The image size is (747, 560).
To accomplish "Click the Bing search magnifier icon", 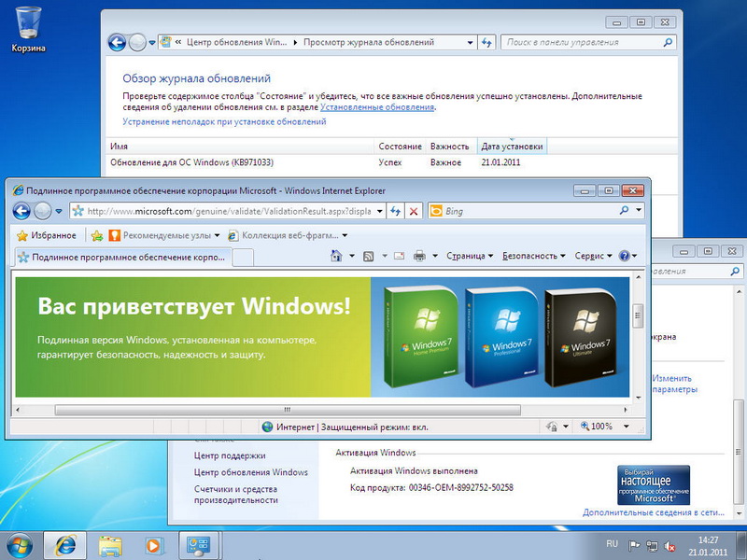I will pyautogui.click(x=624, y=210).
